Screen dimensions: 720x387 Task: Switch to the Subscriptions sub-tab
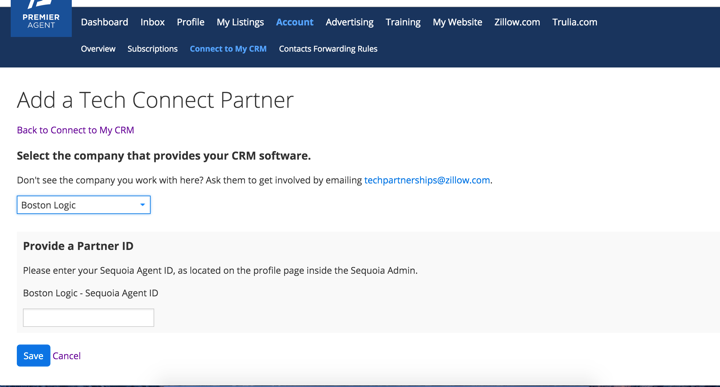[x=152, y=49]
